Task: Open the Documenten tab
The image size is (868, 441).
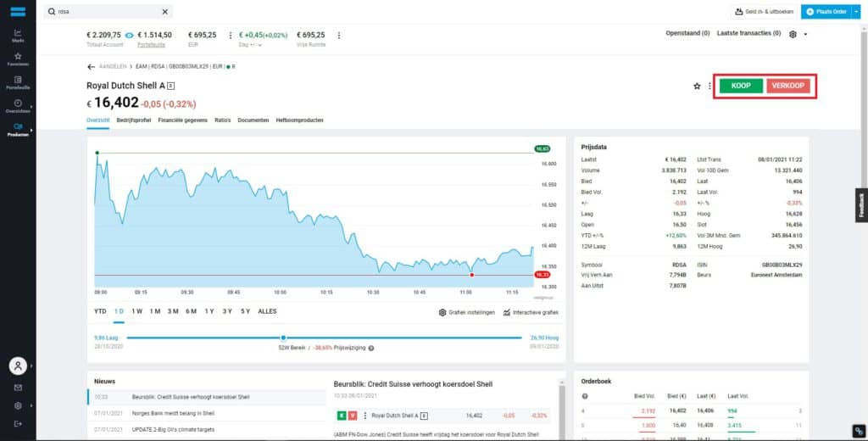Action: 253,120
